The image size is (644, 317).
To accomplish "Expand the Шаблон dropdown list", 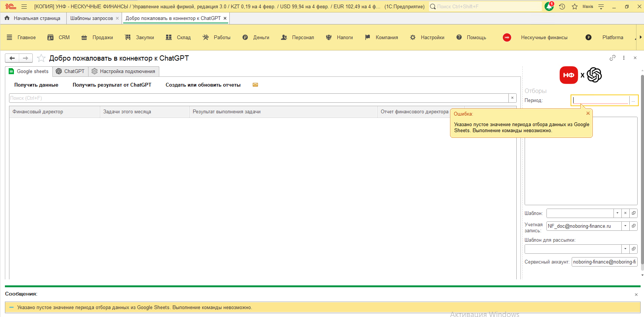I will pos(617,213).
